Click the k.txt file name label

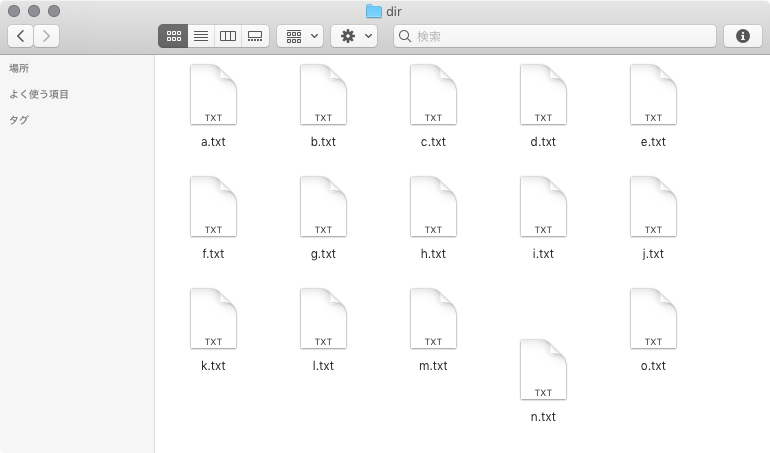click(x=213, y=366)
